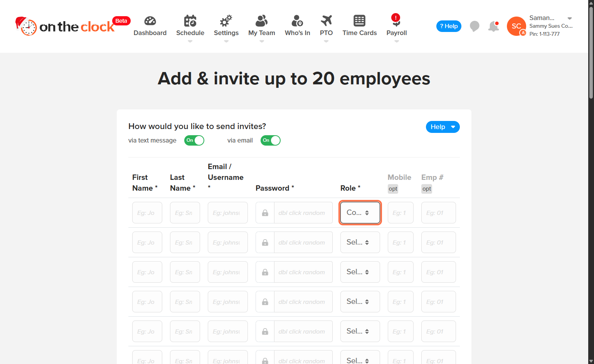Disable the via email invite toggle
The height and width of the screenshot is (364, 594).
(x=270, y=141)
